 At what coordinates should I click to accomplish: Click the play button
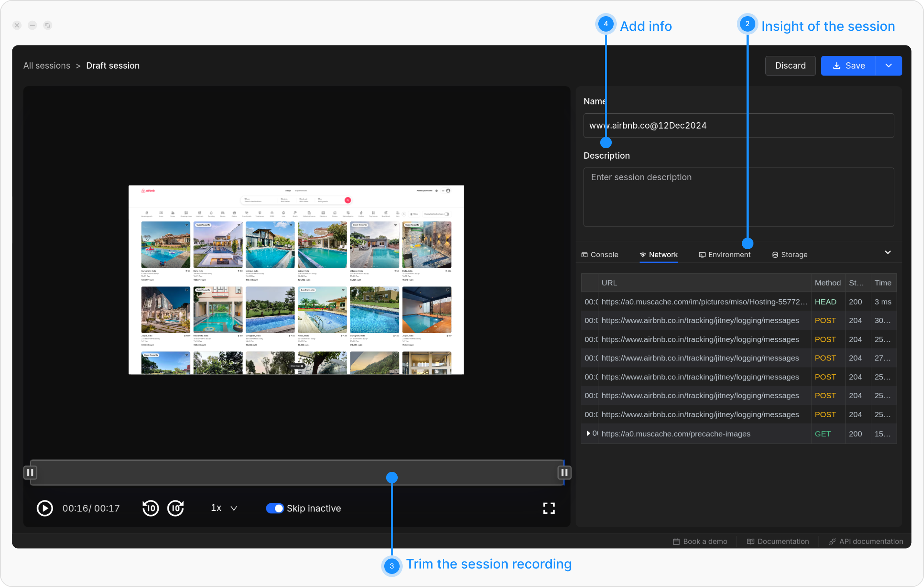pos(45,508)
